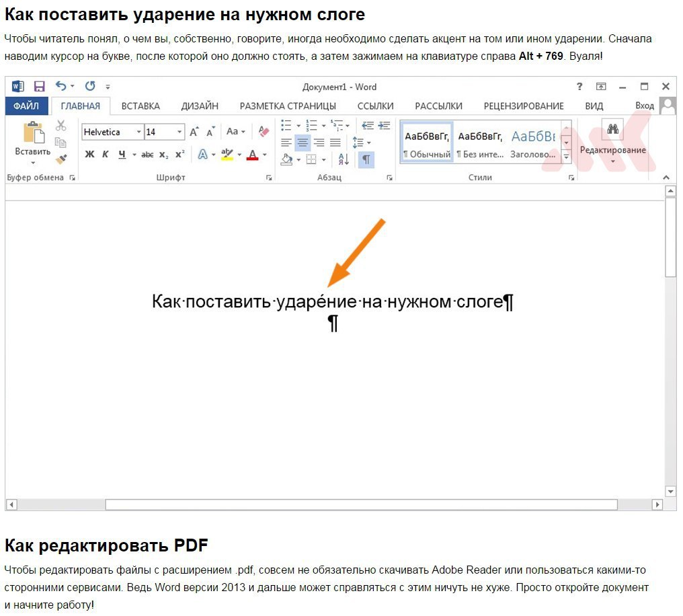Toggle bold Ж formatting

pos(89,154)
